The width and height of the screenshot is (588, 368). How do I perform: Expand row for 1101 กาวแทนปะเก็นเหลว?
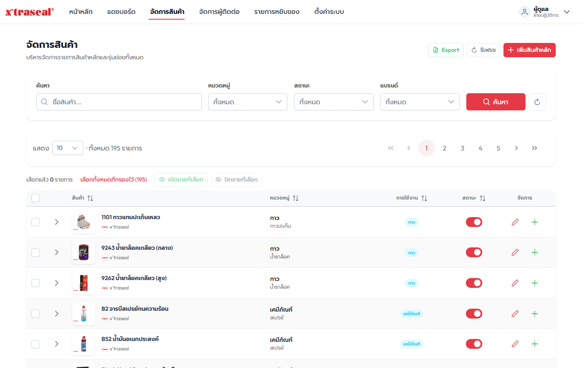click(57, 222)
